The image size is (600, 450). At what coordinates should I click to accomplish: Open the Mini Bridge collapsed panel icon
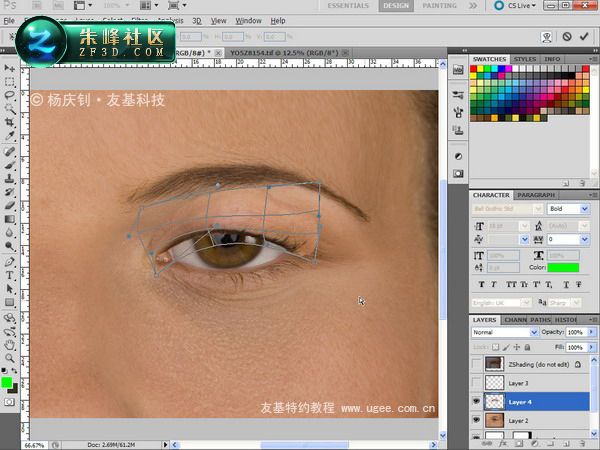coord(458,70)
